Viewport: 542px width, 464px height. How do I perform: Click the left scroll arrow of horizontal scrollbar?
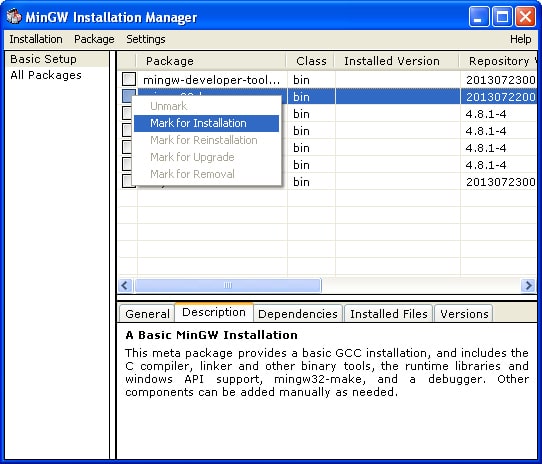pos(125,286)
